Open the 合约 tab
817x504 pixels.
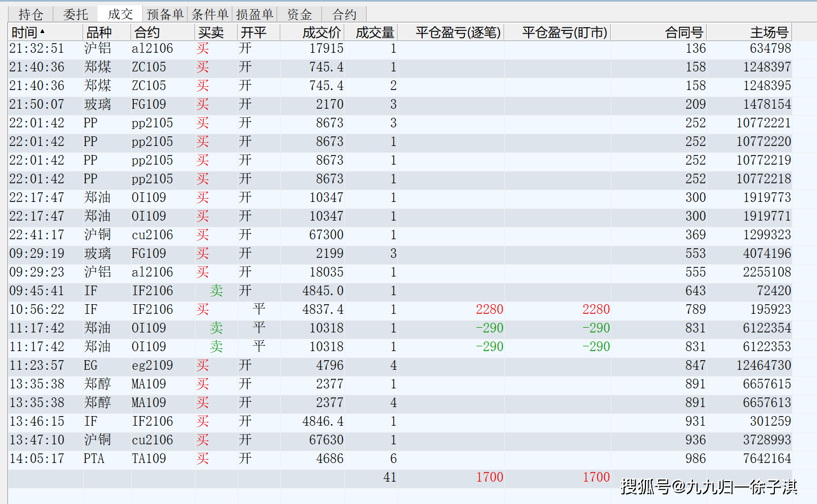point(344,14)
